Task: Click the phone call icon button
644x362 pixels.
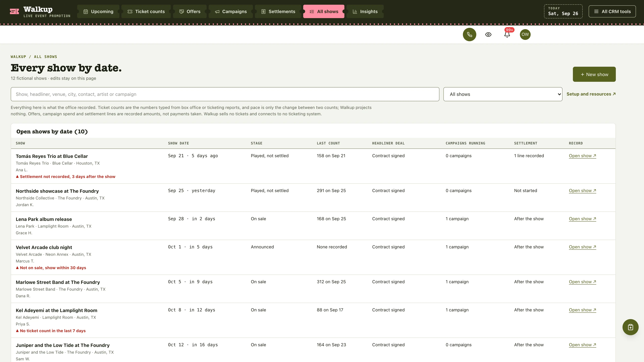Action: (469, 35)
